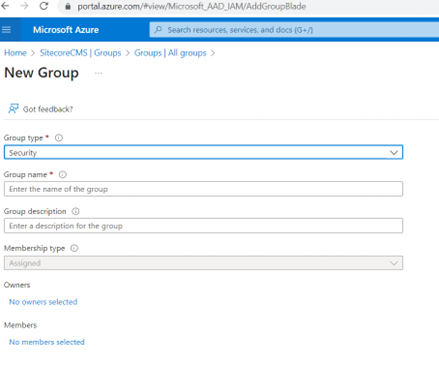Show info tooltip for Group type
Viewport: 439px width, 365px height.
coord(59,138)
